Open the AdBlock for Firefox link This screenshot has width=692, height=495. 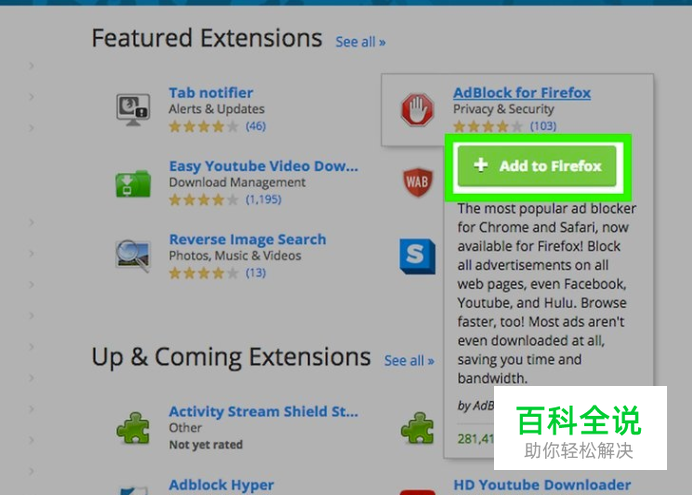click(522, 93)
